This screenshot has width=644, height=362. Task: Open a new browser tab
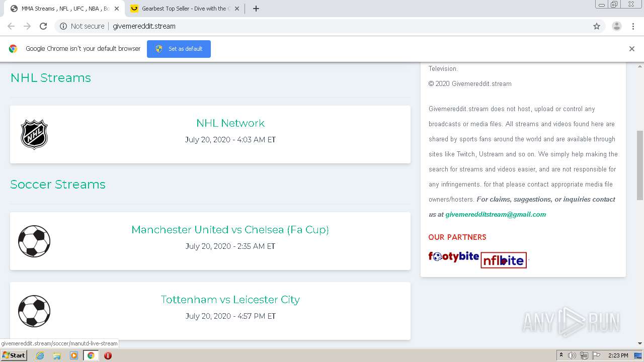coord(256,9)
